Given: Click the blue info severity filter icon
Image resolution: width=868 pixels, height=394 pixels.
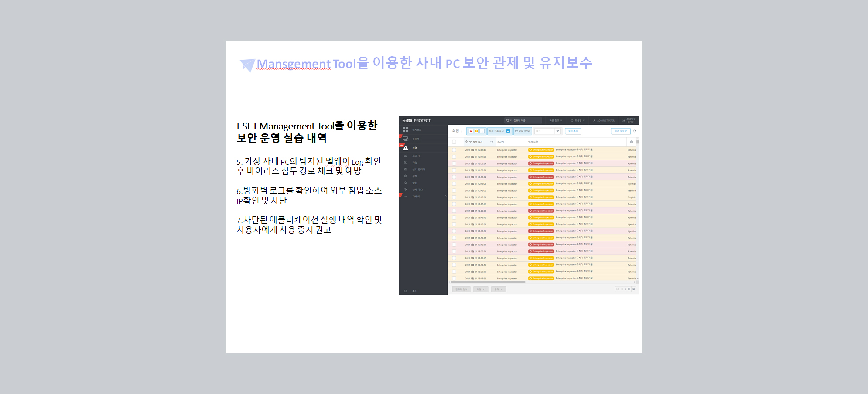Looking at the screenshot, I should pyautogui.click(x=482, y=131).
